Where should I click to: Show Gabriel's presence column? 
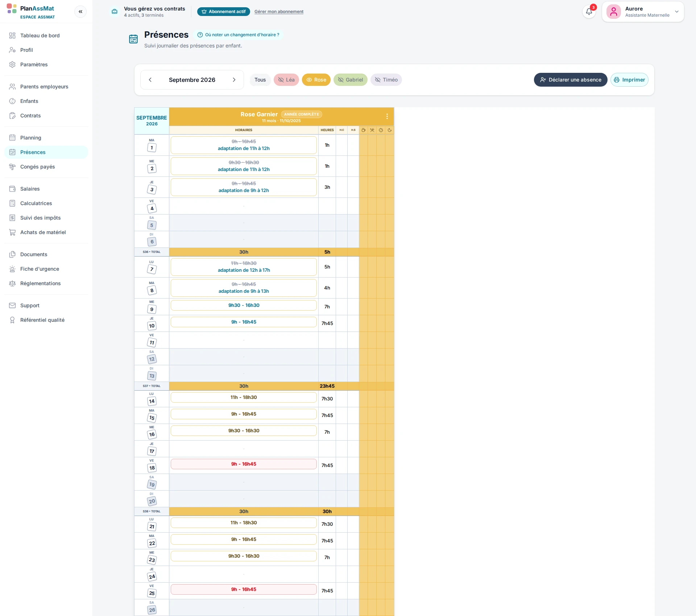350,80
